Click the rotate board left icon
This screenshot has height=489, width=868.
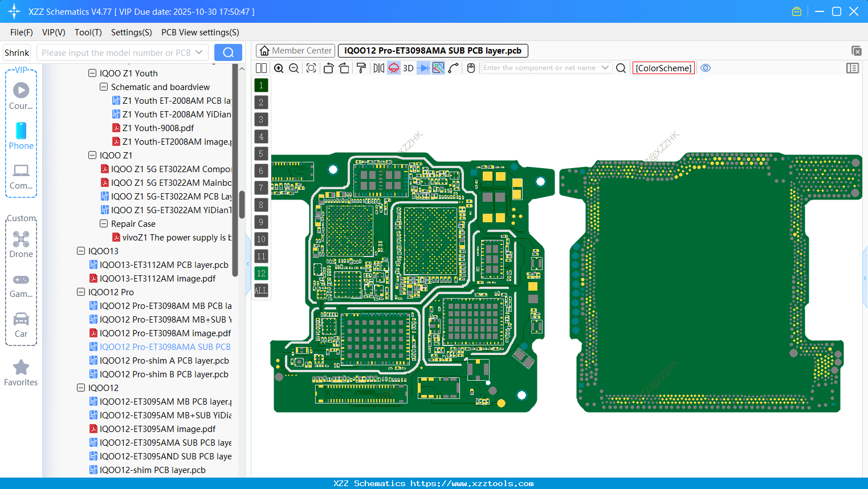tap(329, 68)
